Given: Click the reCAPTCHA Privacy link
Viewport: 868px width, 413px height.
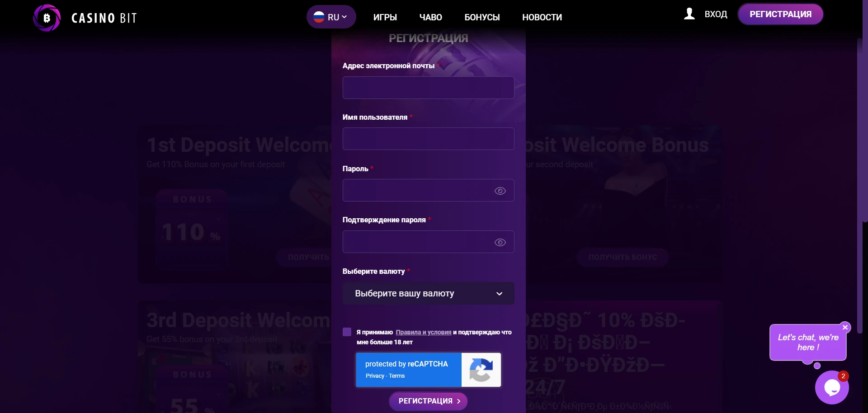Looking at the screenshot, I should point(375,376).
